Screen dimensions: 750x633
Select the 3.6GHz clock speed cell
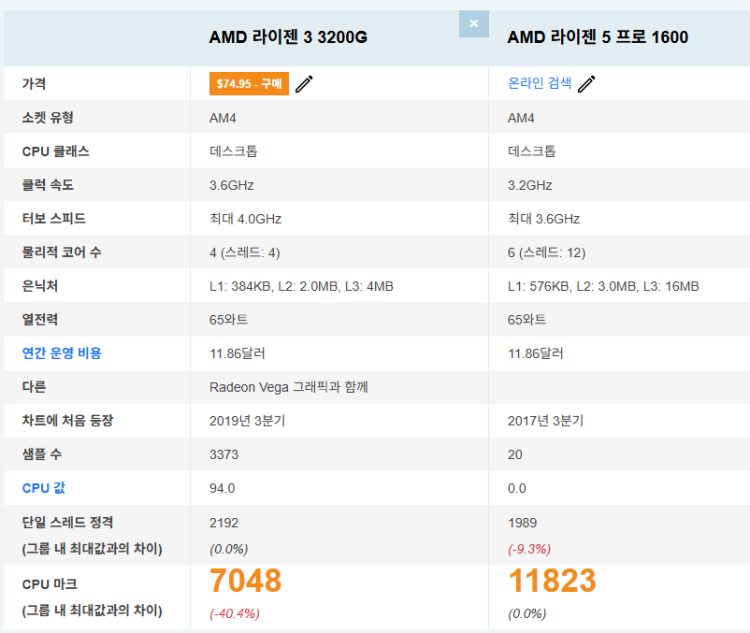pyautogui.click(x=232, y=185)
